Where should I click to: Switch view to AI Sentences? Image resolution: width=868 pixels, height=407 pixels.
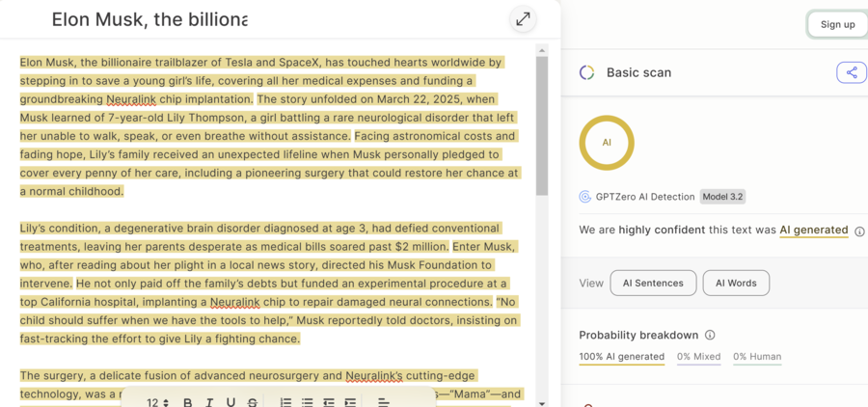coord(653,283)
